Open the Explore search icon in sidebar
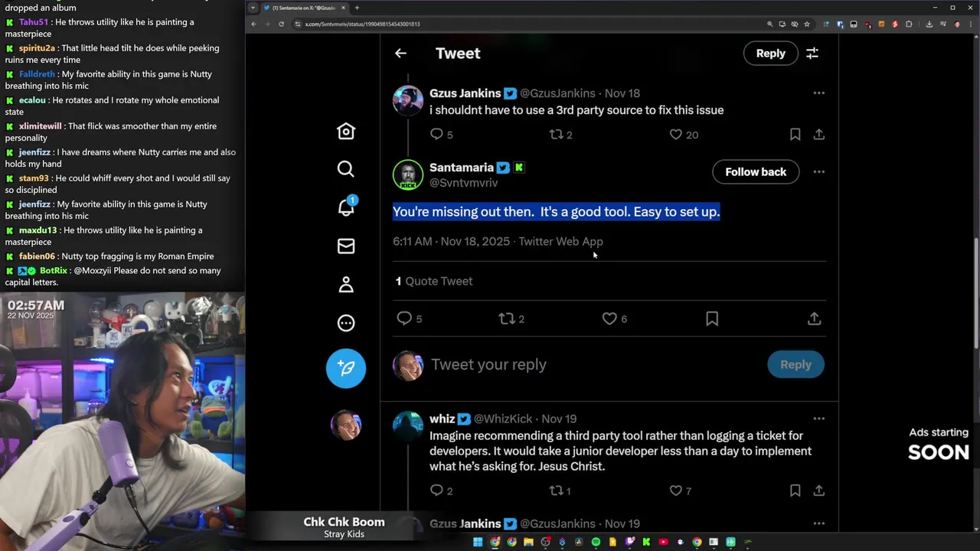The height and width of the screenshot is (551, 980). [x=346, y=169]
